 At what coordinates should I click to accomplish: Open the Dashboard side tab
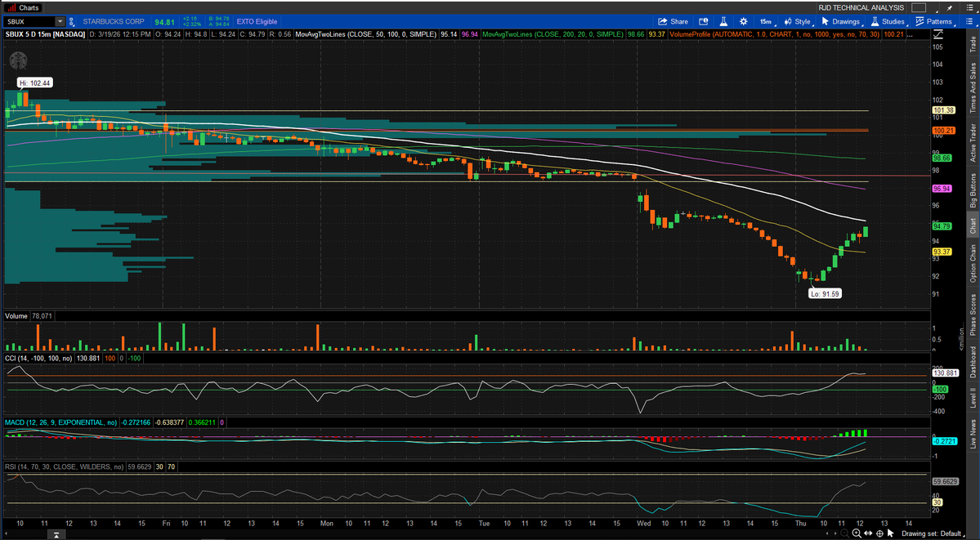tap(973, 361)
